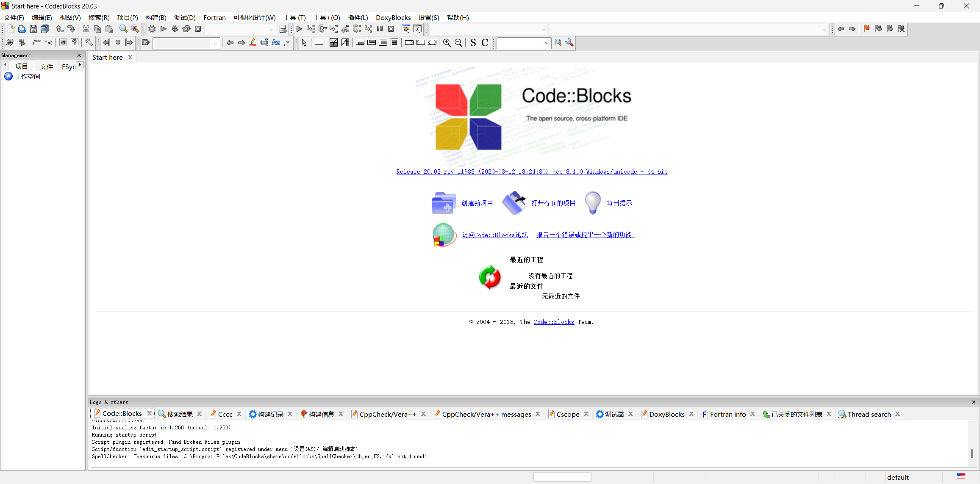This screenshot has width=980, height=484.
Task: Click the Open file icon
Action: click(22, 29)
